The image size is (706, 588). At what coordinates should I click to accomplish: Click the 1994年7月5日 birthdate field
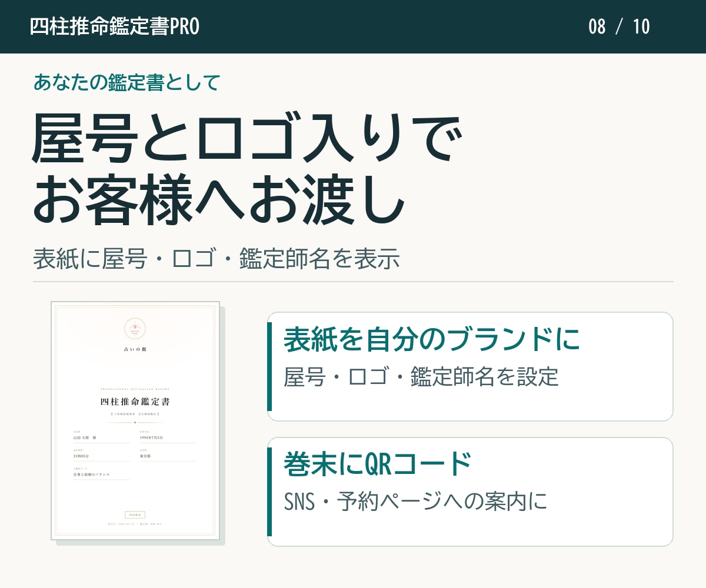tap(168, 437)
